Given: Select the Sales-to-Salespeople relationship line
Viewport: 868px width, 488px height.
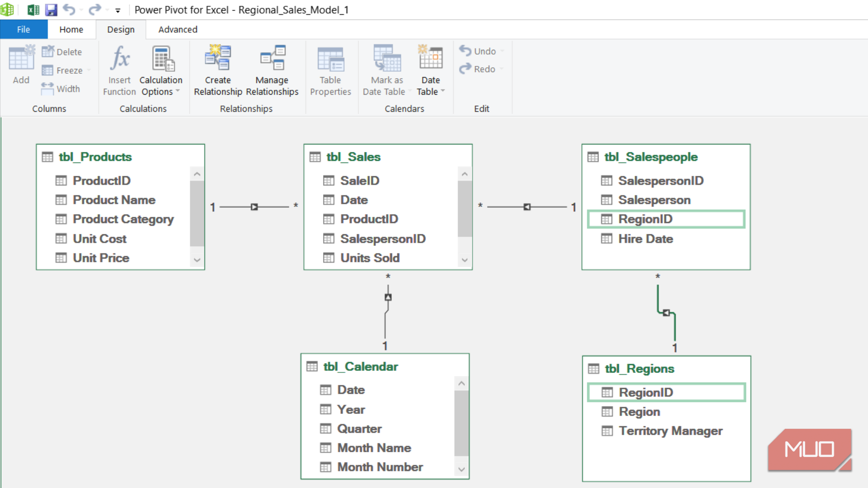Looking at the screenshot, I should pos(527,207).
